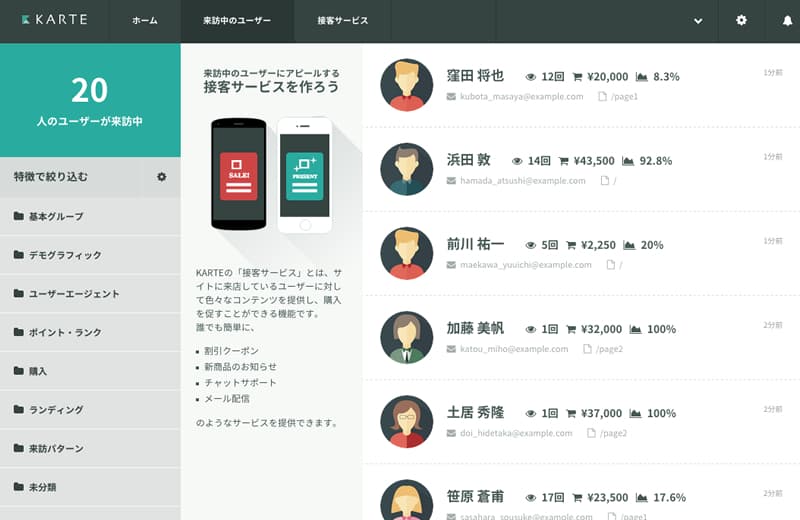Click the 購入 folder icon
Image resolution: width=800 pixels, height=520 pixels.
19,370
